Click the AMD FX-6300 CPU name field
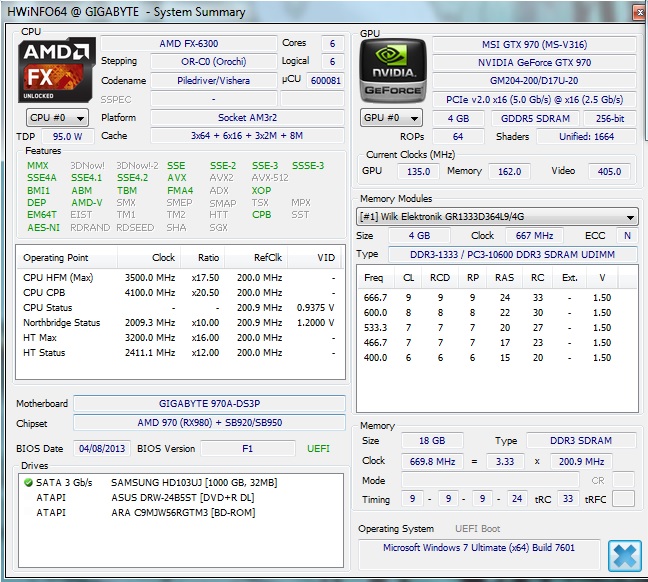Screen dimensions: 648x582 (189, 43)
